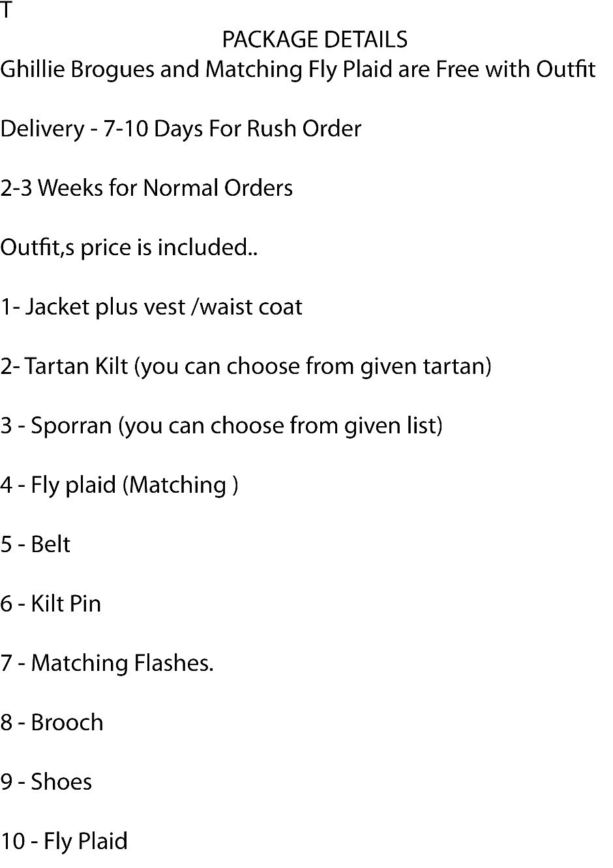Screen dimensions: 613x868
Task: Click the Ghillie Brogues free offer line
Action: coord(298,69)
